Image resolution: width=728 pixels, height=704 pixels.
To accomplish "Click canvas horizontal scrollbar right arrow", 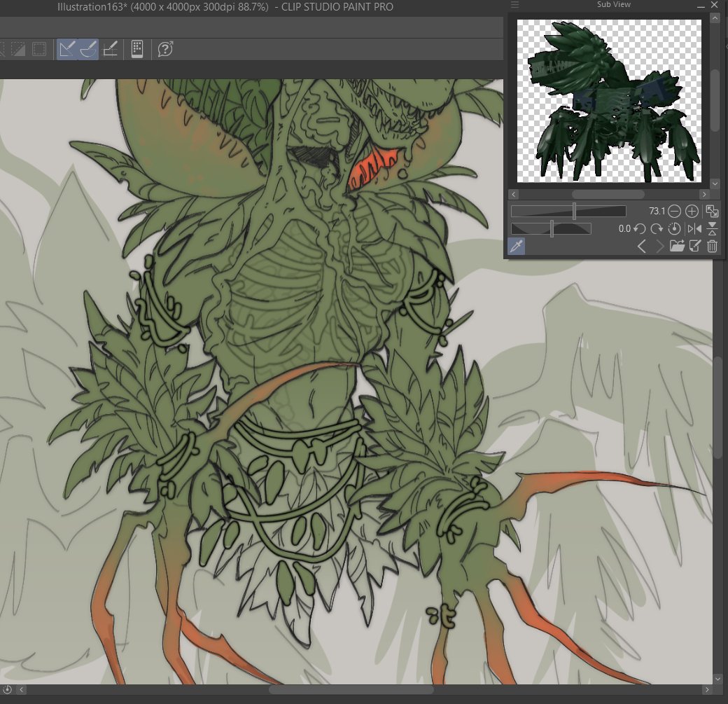I will 707,689.
